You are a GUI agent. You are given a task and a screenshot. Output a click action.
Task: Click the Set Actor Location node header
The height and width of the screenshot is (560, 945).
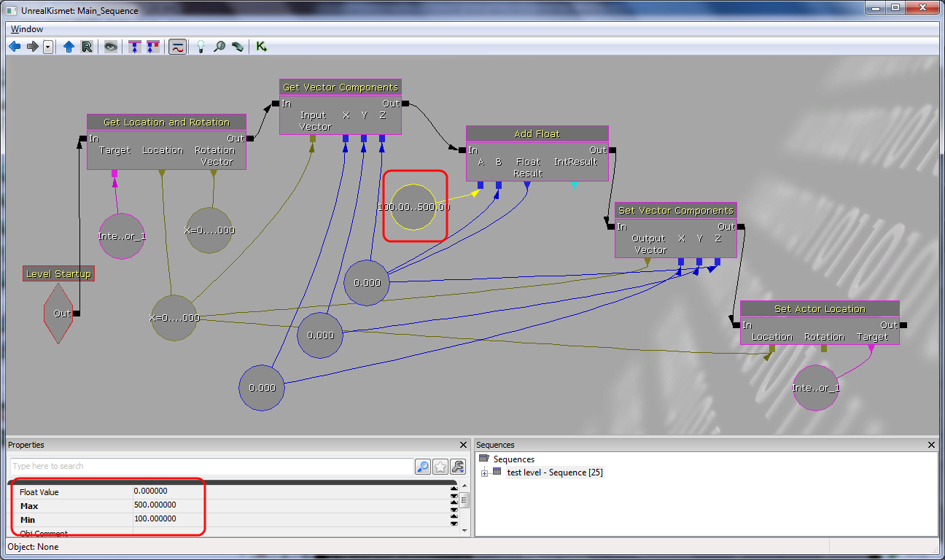[x=820, y=308]
